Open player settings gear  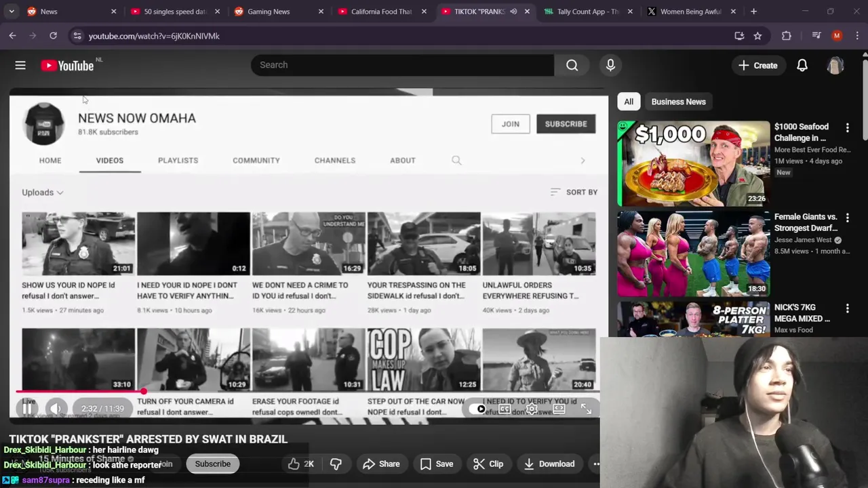tap(532, 409)
